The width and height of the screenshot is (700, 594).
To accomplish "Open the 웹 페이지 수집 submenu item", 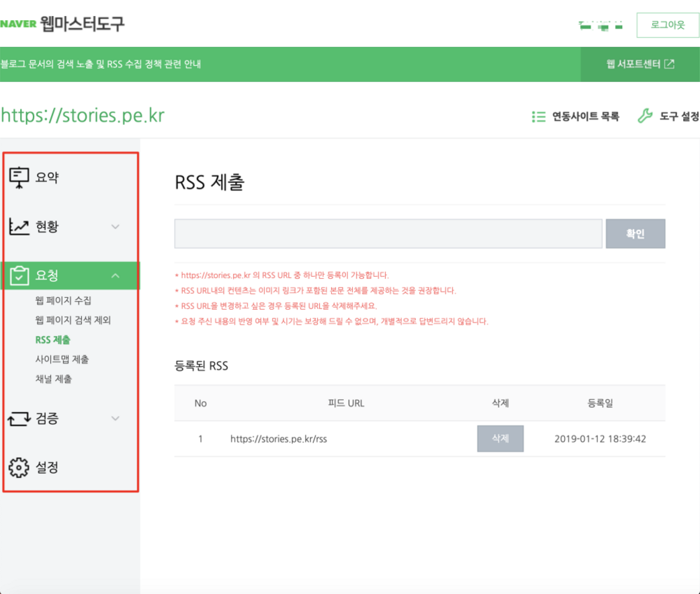I will pos(63,300).
